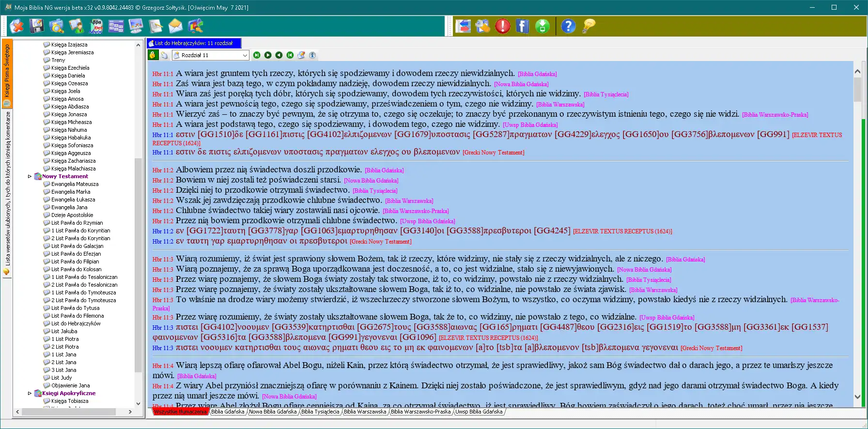Select Księga Izajasza in tree
This screenshot has width=868, height=429.
[69, 45]
